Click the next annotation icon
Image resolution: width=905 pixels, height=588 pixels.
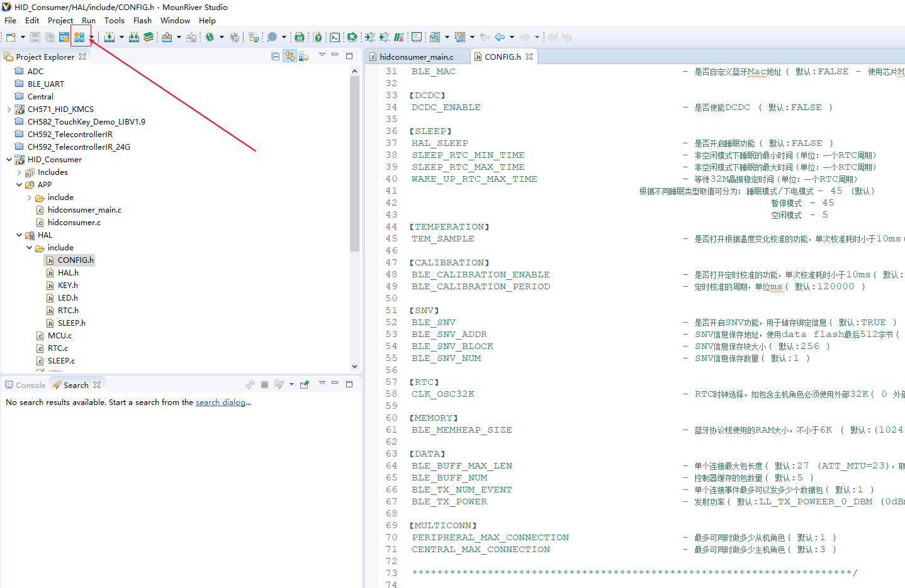pos(435,37)
